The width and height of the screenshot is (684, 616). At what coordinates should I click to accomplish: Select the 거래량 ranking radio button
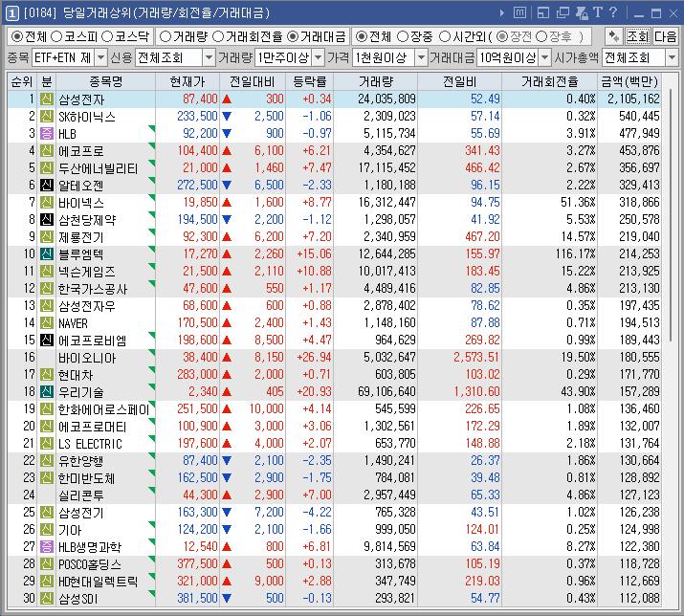[x=165, y=36]
